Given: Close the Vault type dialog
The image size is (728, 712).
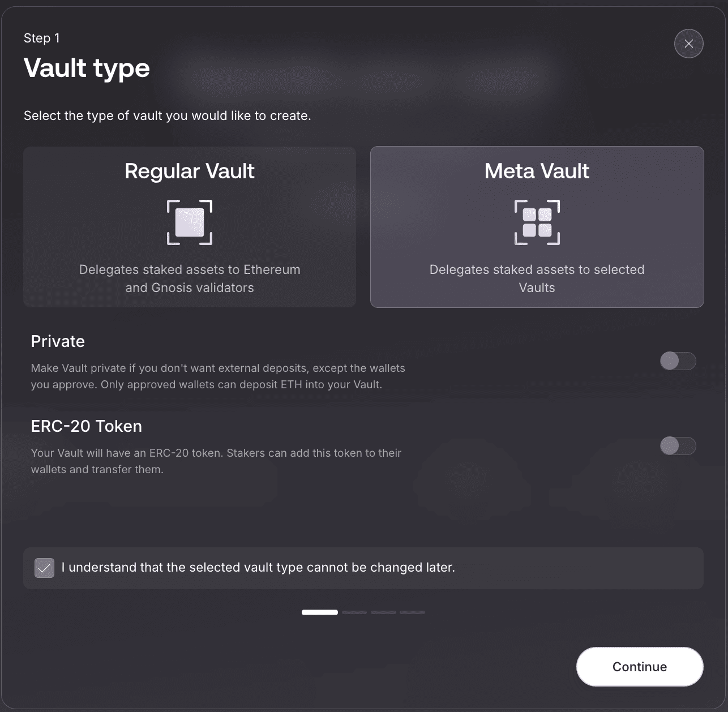Looking at the screenshot, I should click(688, 44).
